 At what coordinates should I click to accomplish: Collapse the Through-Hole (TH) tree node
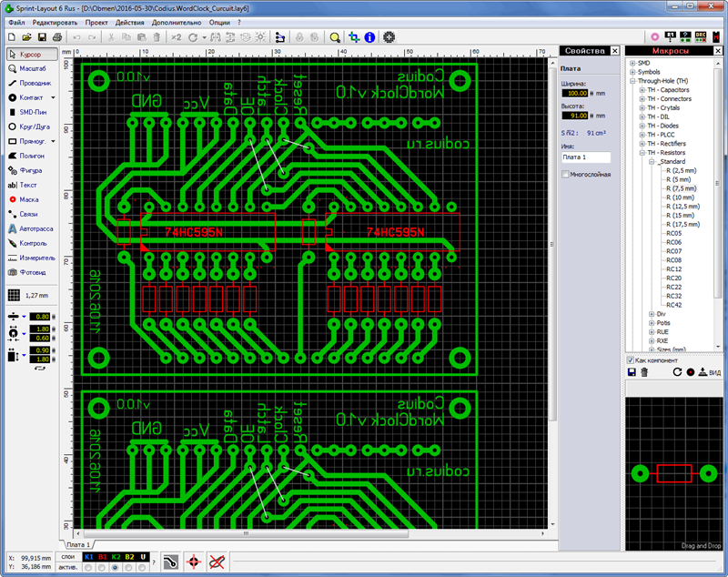point(632,81)
